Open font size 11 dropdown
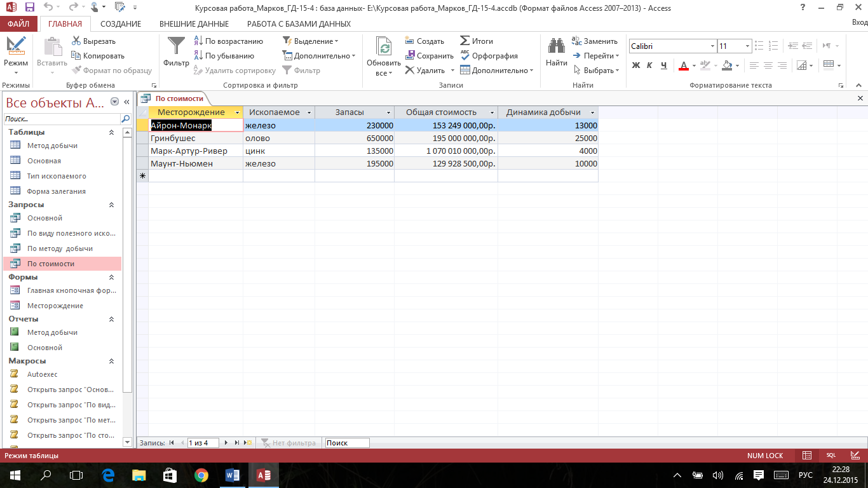868x488 pixels. click(x=748, y=46)
